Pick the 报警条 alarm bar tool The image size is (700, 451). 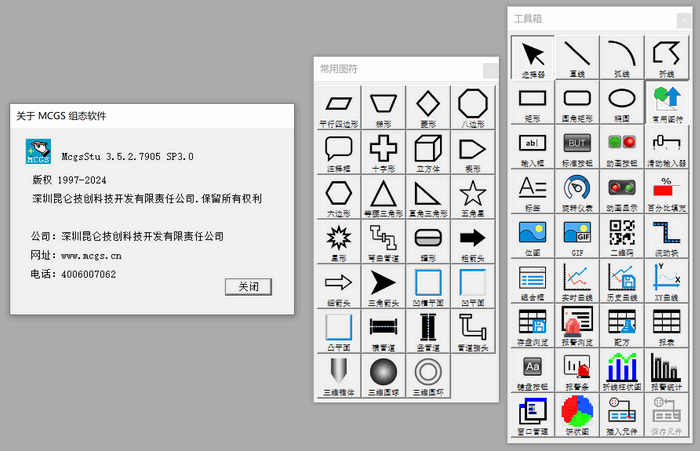tap(577, 371)
